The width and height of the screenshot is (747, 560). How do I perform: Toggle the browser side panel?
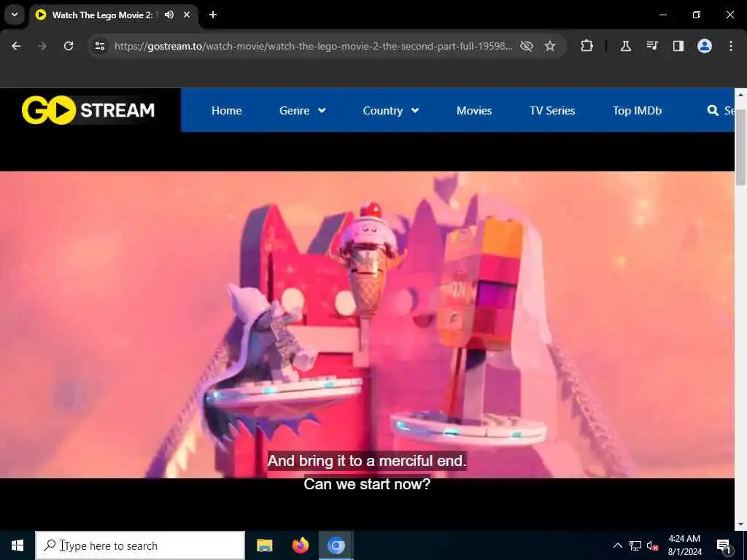pos(678,46)
